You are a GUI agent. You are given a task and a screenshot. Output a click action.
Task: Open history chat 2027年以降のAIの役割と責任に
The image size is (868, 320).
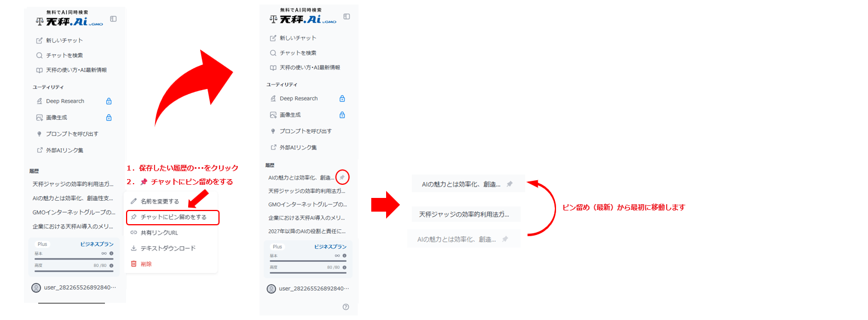coord(308,232)
